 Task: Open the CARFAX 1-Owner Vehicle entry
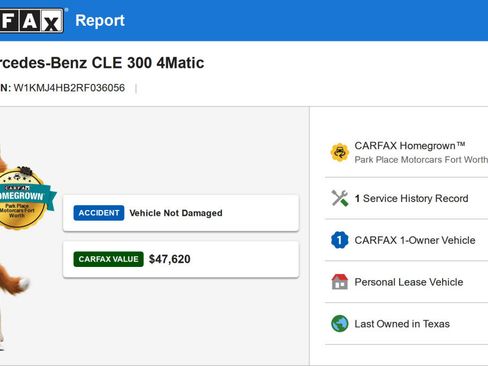point(415,240)
